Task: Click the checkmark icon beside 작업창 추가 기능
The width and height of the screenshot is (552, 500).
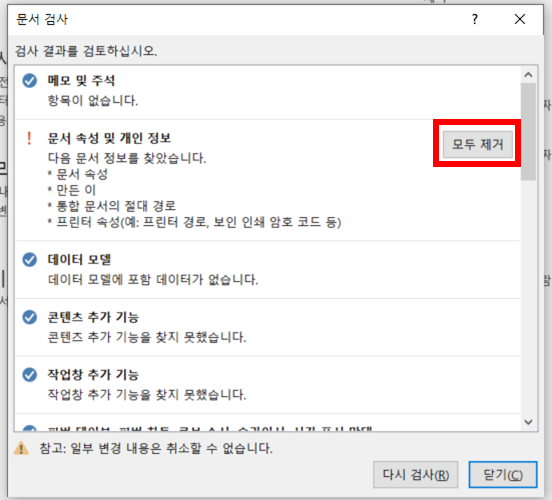Action: [30, 375]
